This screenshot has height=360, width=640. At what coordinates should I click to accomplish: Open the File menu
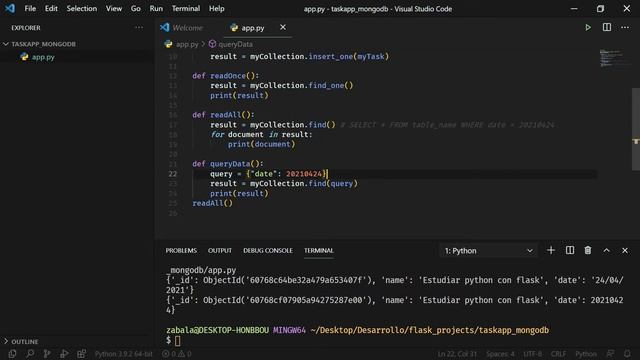pos(30,8)
